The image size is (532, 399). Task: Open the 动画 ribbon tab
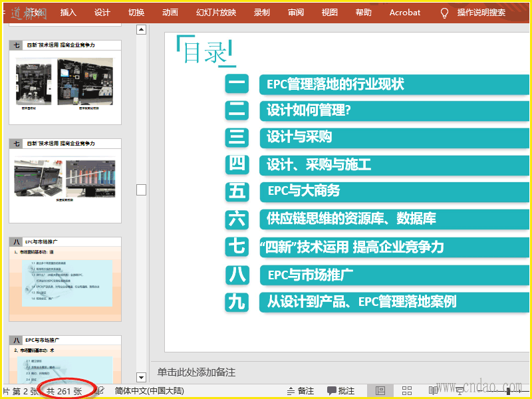170,13
